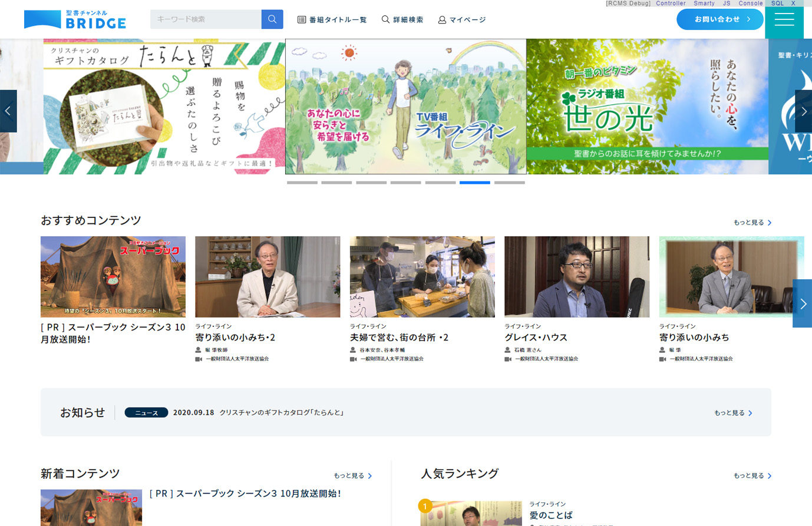The image size is (812, 526).
Task: Click the list icon beside 番組タイトル一覧
Action: tap(301, 19)
